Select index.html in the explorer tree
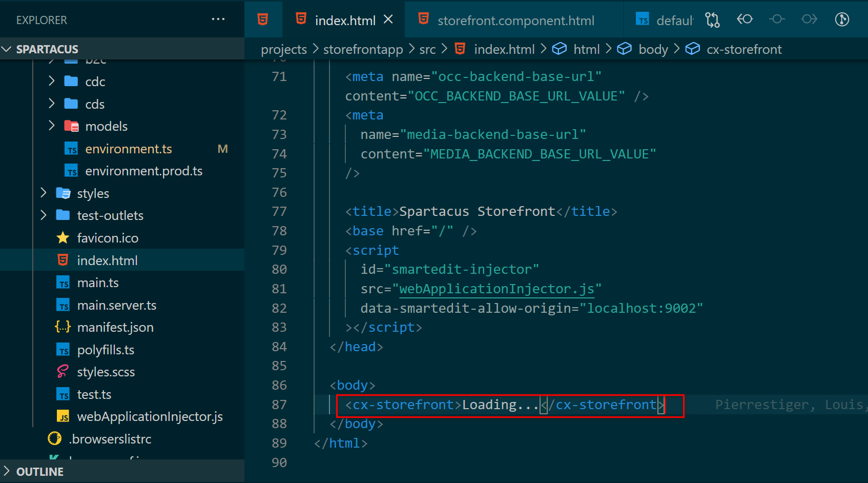868x483 pixels. tap(122, 260)
